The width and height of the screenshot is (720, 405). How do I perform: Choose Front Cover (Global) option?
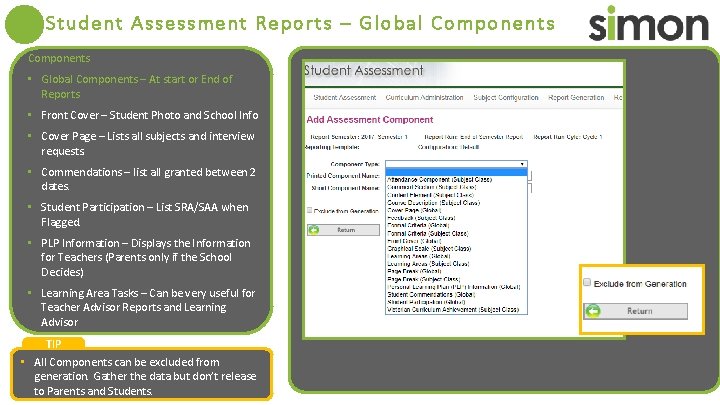click(x=414, y=241)
